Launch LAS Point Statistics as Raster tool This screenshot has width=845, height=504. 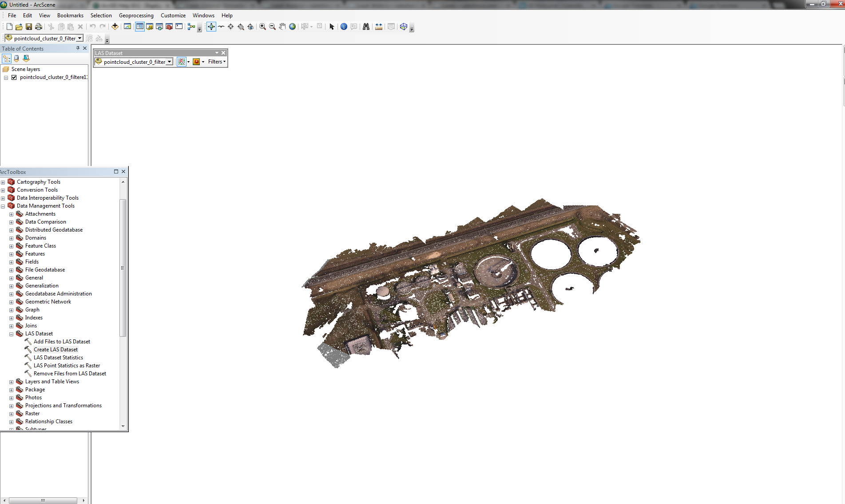67,366
